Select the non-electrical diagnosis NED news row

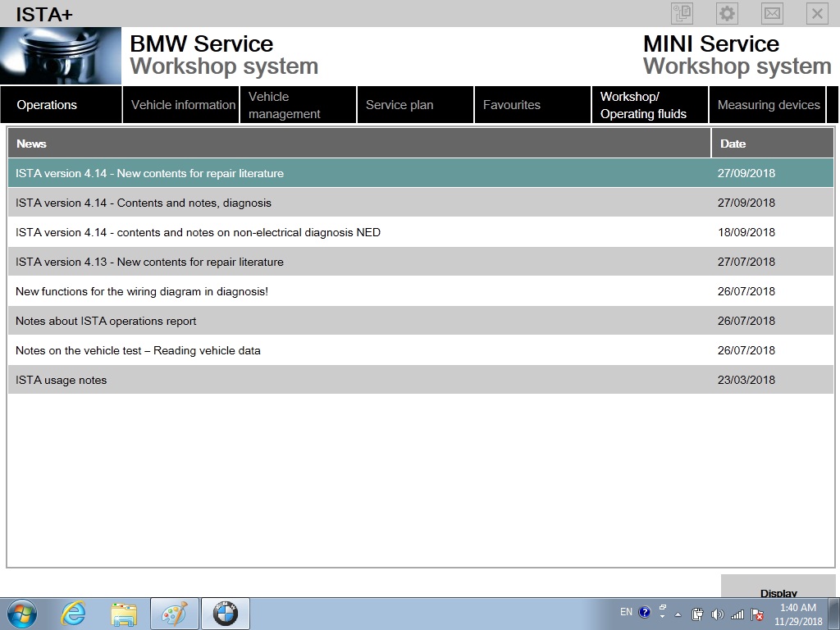point(421,232)
